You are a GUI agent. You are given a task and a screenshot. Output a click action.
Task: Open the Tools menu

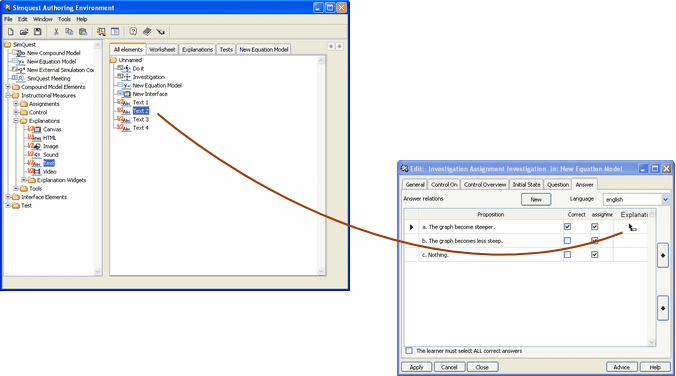(64, 19)
